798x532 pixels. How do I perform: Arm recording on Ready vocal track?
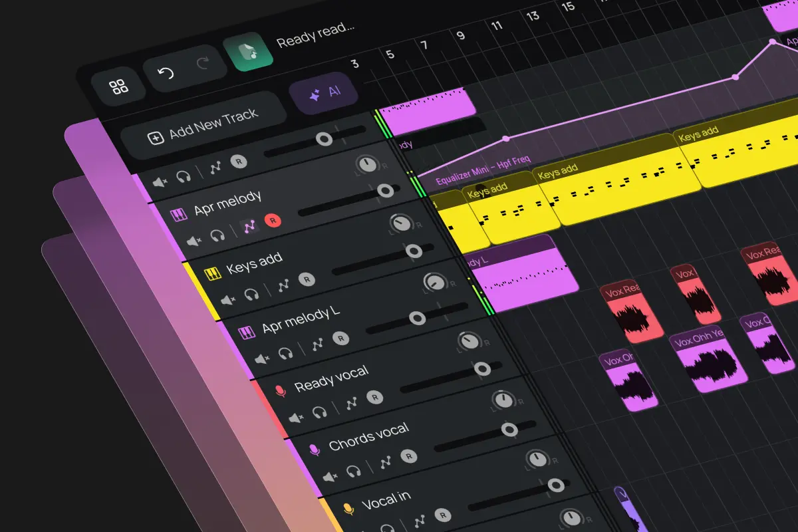(x=374, y=397)
